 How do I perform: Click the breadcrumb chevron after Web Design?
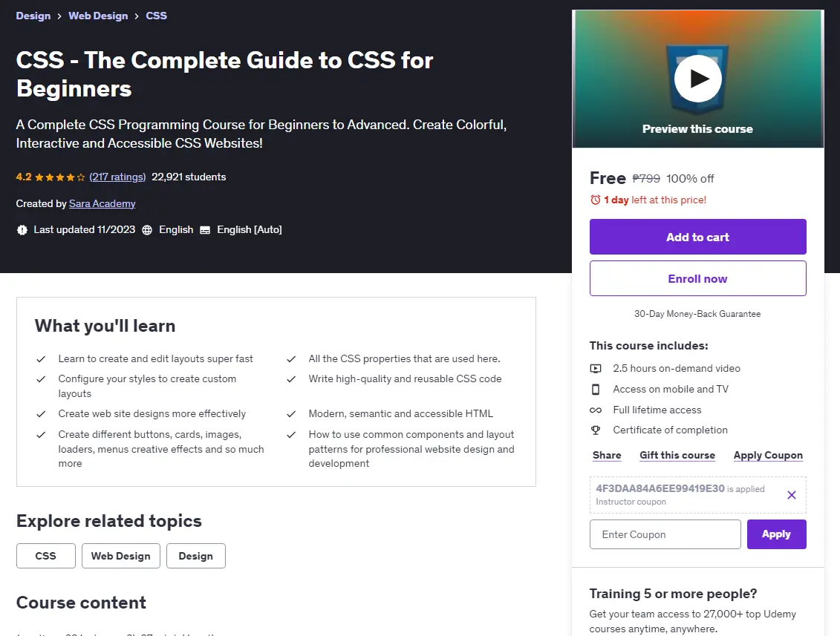click(137, 16)
